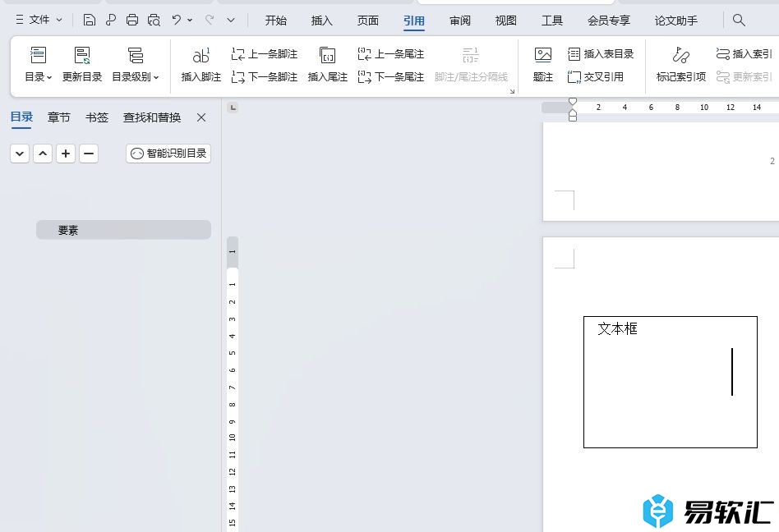This screenshot has width=779, height=532.
Task: Click 标记索引项 button
Action: [x=680, y=64]
